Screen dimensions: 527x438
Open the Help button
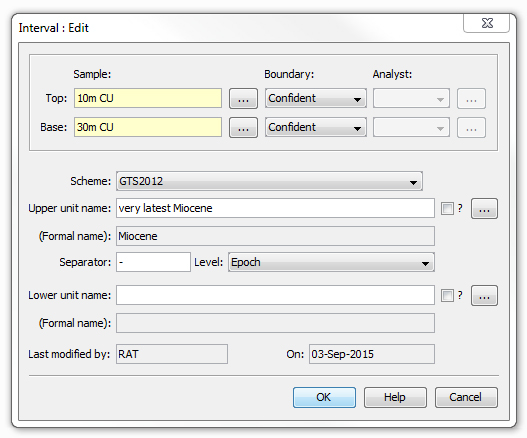[x=395, y=397]
